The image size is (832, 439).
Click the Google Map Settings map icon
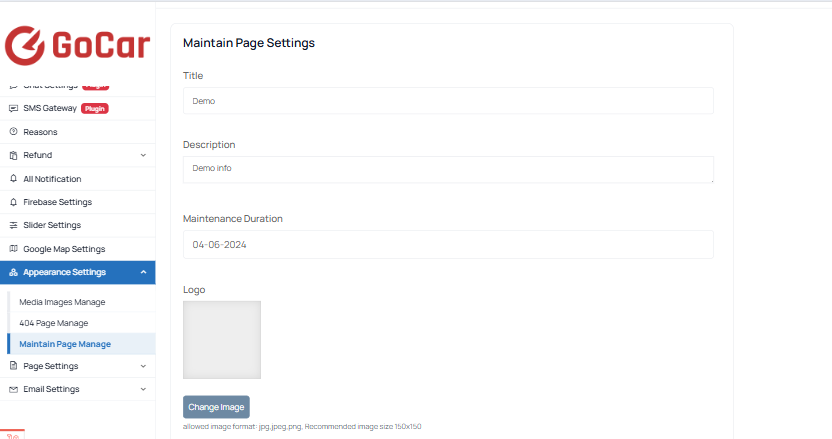pos(14,248)
